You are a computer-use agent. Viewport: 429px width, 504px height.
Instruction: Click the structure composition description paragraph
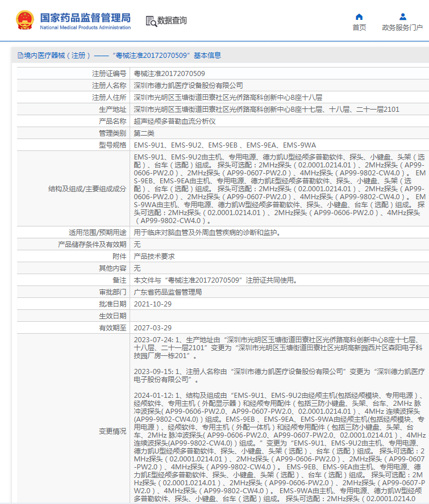(x=280, y=188)
